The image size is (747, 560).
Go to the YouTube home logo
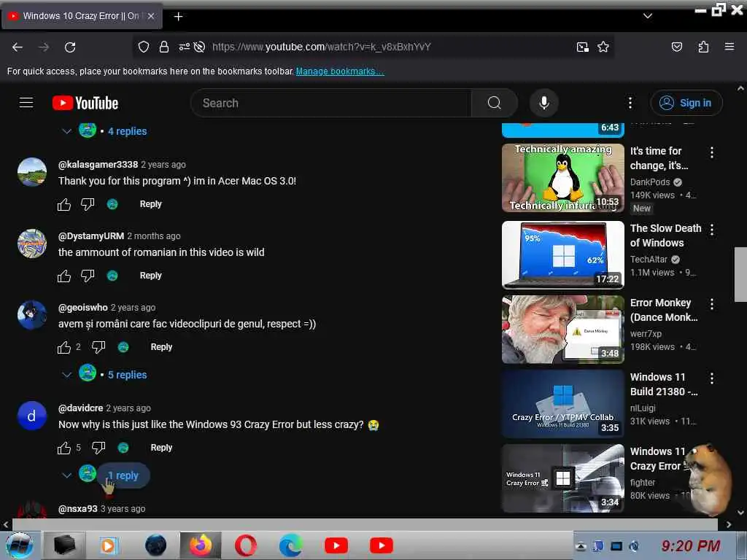pos(85,103)
